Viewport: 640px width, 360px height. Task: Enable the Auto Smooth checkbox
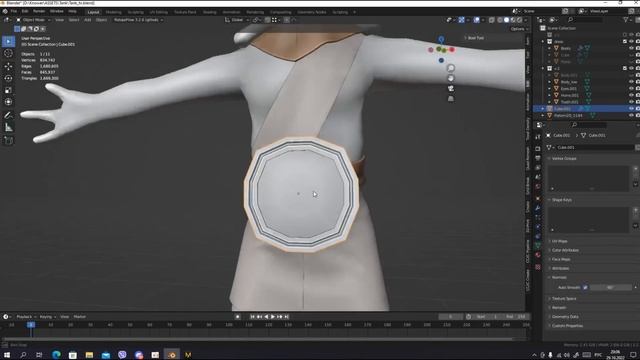tap(585, 287)
